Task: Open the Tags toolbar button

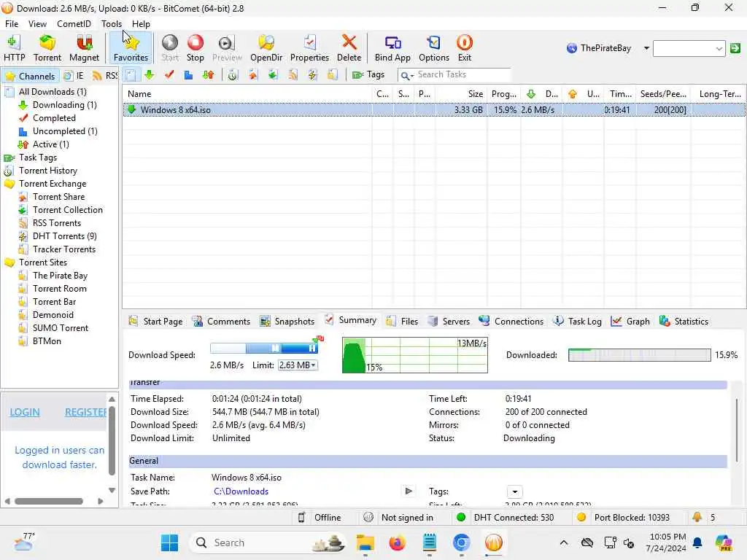Action: (x=368, y=75)
